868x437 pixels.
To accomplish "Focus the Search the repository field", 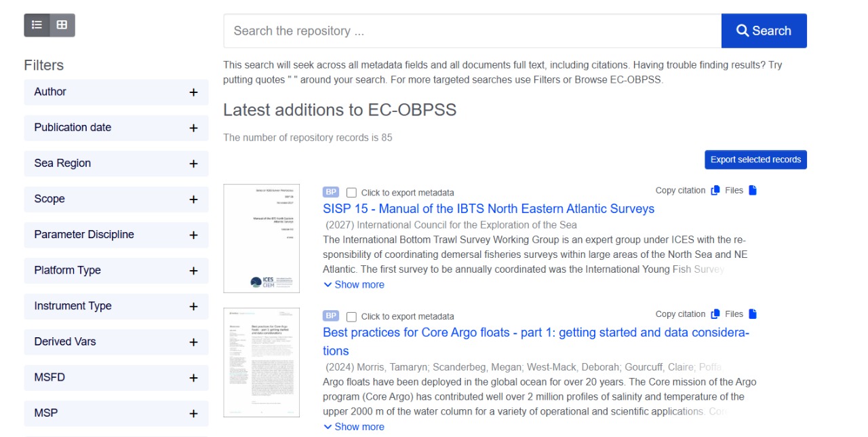I will pyautogui.click(x=472, y=31).
